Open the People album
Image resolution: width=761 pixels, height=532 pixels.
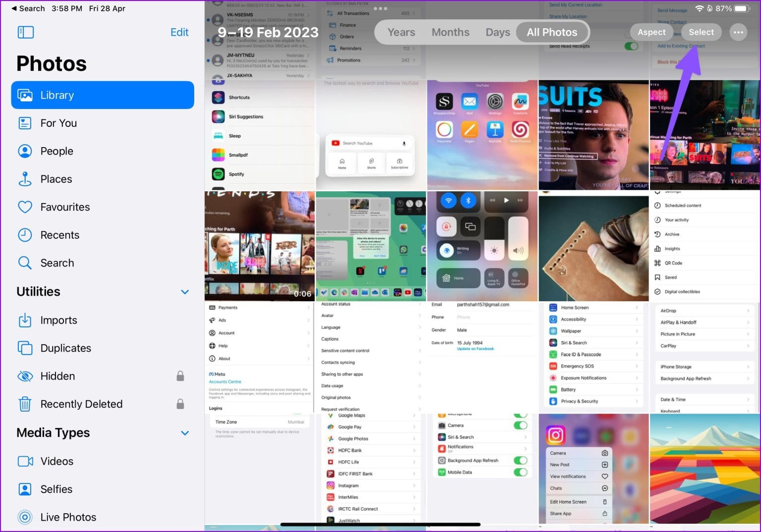coord(103,151)
